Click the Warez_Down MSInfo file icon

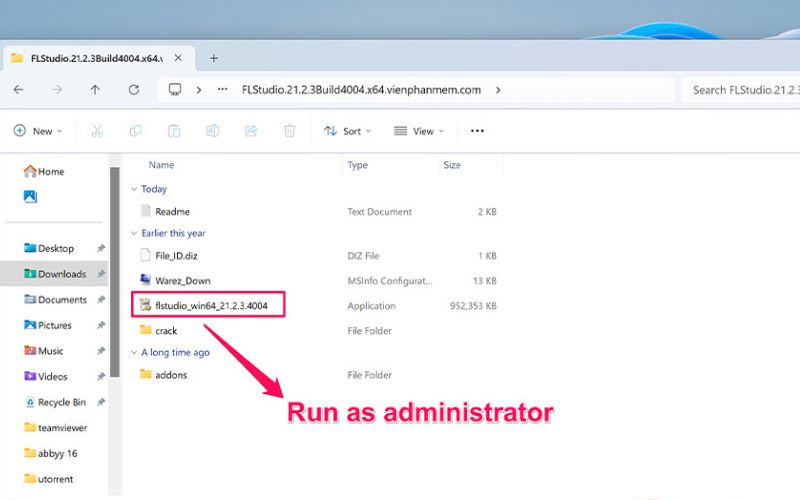click(x=145, y=280)
